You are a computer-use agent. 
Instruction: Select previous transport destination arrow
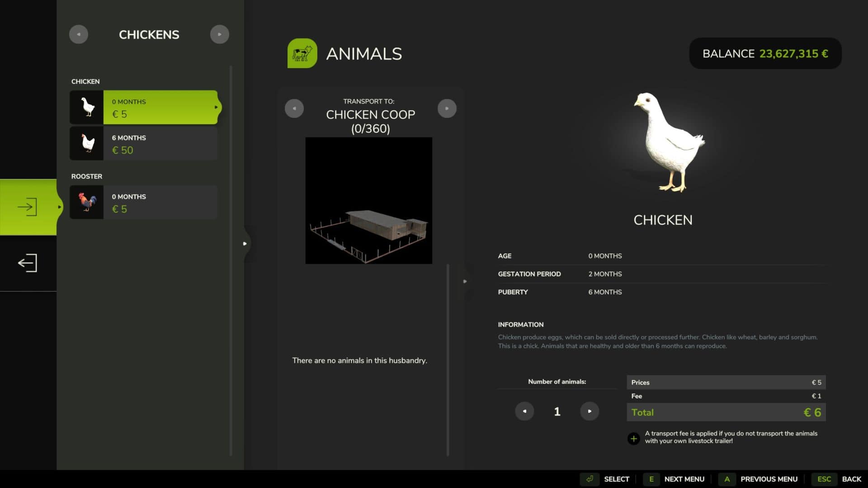(294, 108)
